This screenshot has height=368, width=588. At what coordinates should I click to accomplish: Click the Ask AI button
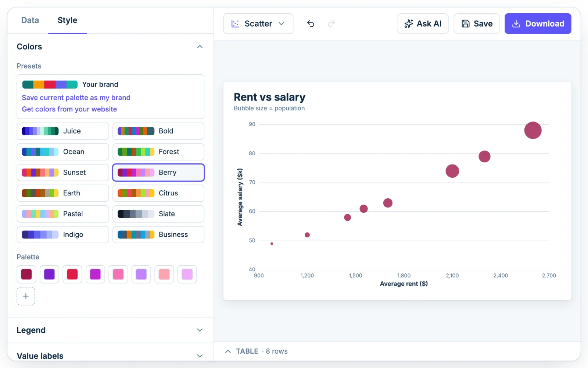click(423, 24)
